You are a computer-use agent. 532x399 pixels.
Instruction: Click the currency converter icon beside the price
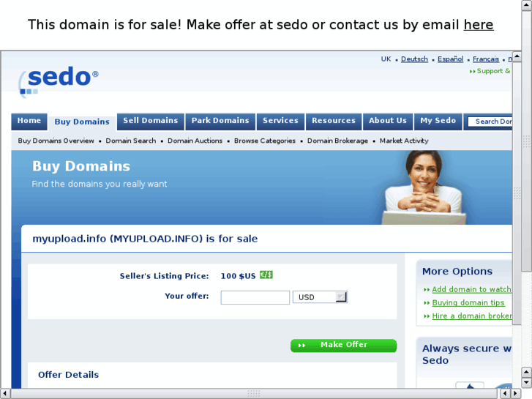tap(266, 275)
